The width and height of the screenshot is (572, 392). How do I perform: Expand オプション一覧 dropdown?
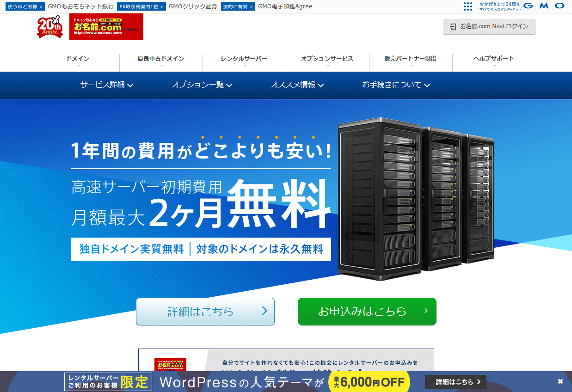coord(202,85)
